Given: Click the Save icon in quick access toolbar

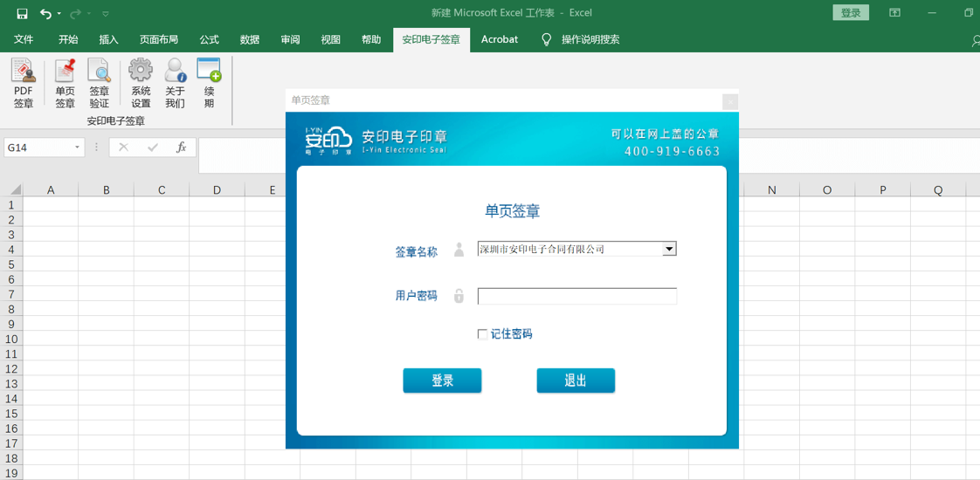Looking at the screenshot, I should (x=22, y=13).
